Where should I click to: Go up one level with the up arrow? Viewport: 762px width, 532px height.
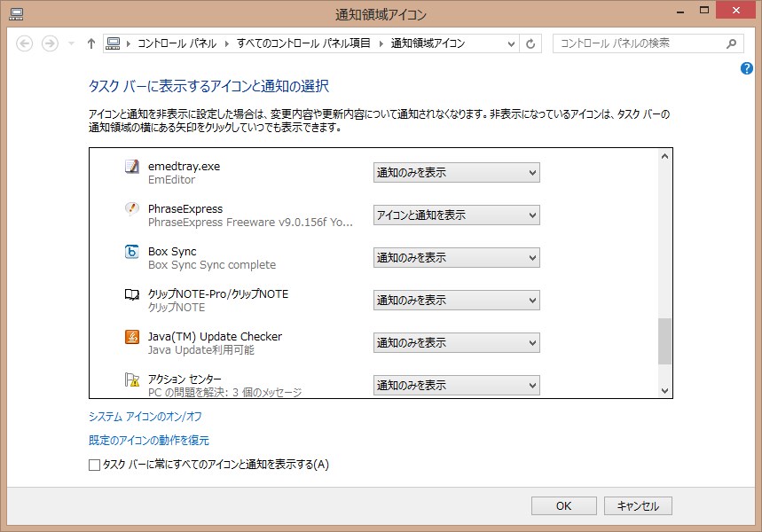tap(91, 43)
